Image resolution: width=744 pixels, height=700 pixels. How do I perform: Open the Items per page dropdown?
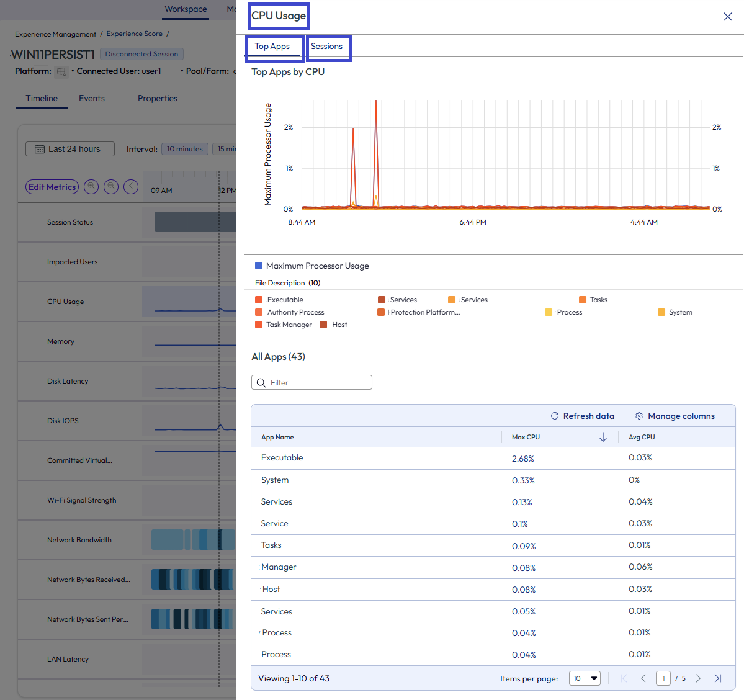tap(585, 679)
